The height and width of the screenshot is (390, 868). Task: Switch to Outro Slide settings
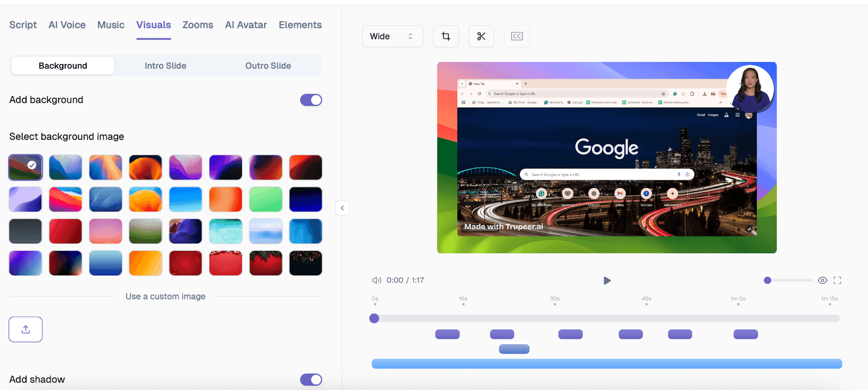click(268, 66)
